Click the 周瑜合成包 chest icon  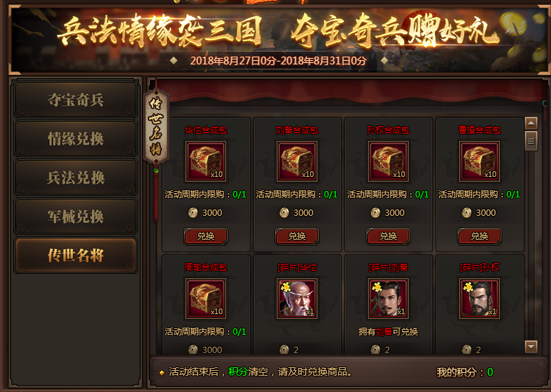(x=206, y=299)
